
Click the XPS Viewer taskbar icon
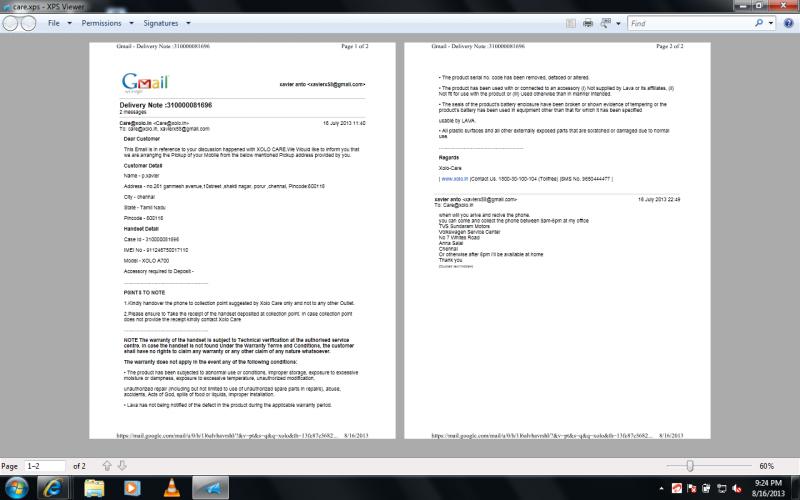[210, 488]
